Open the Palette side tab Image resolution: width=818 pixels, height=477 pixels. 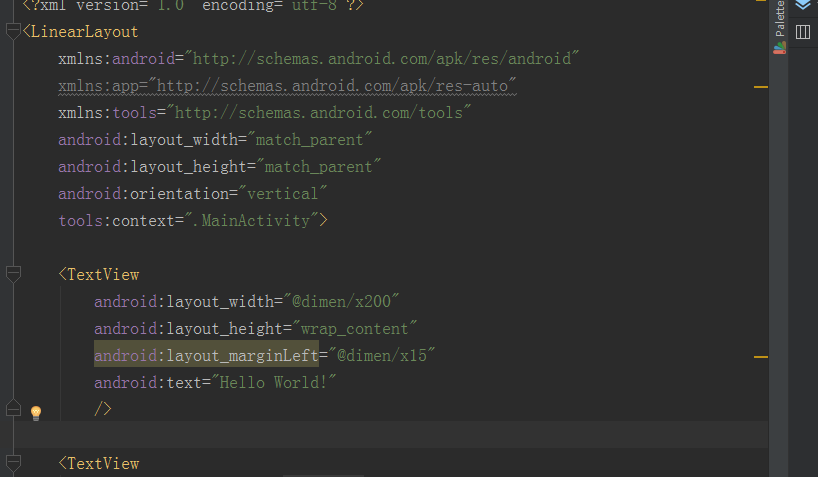779,27
